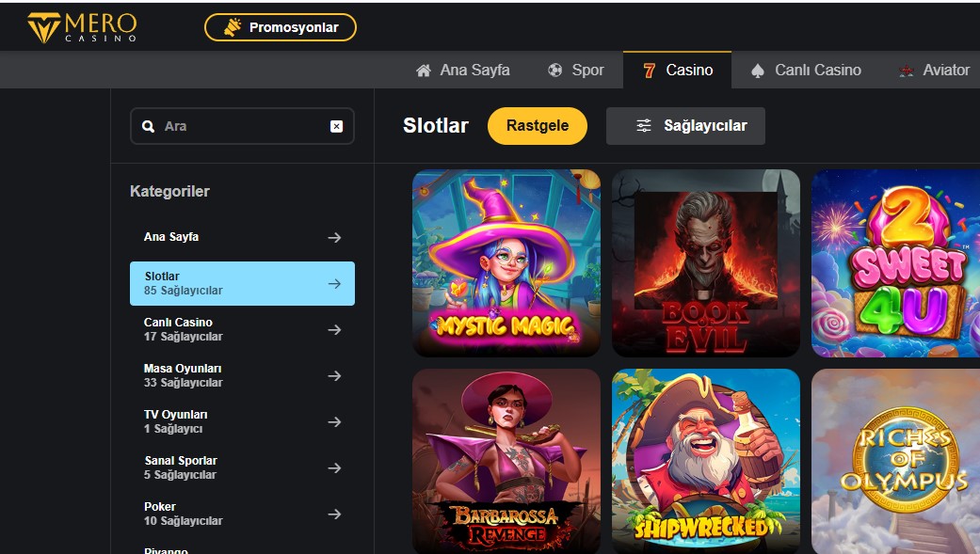
Task: Click the yellow Rastgele button
Action: point(537,126)
